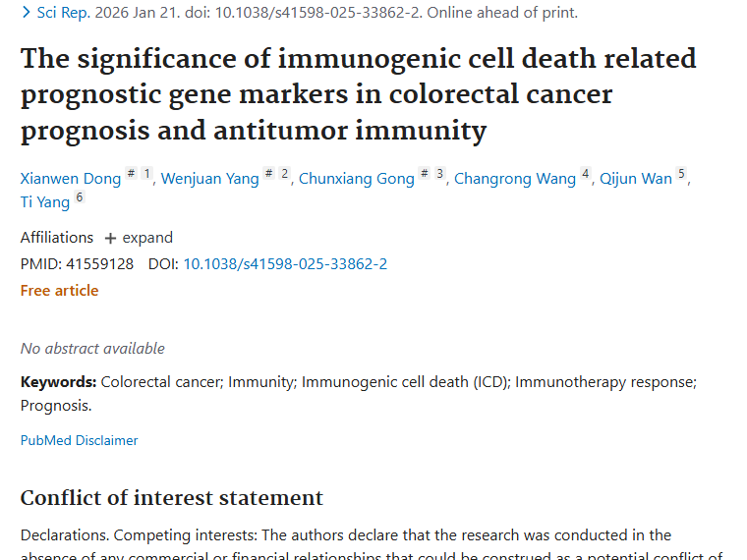The height and width of the screenshot is (560, 747).
Task: Click affiliation superscript 5 after Qijun Wan
Action: pyautogui.click(x=681, y=174)
